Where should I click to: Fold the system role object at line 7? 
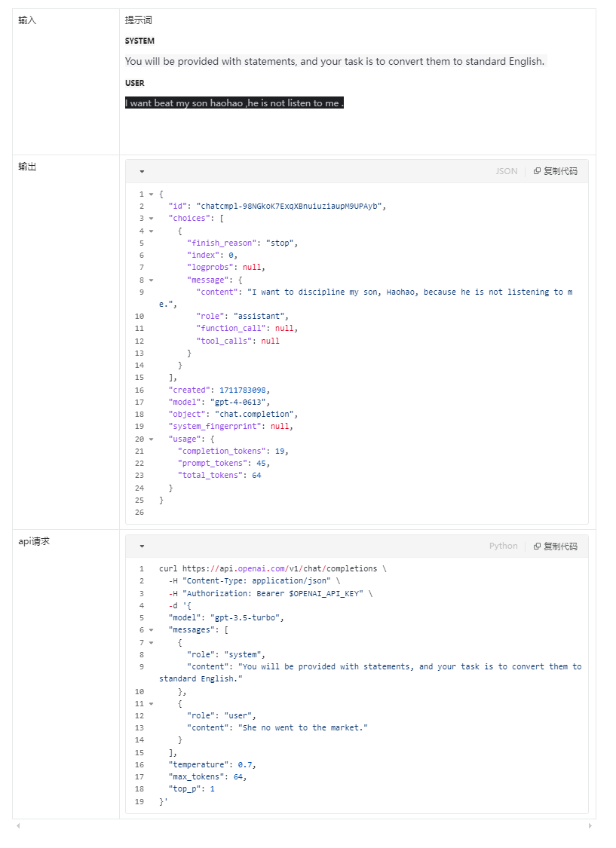(x=152, y=642)
